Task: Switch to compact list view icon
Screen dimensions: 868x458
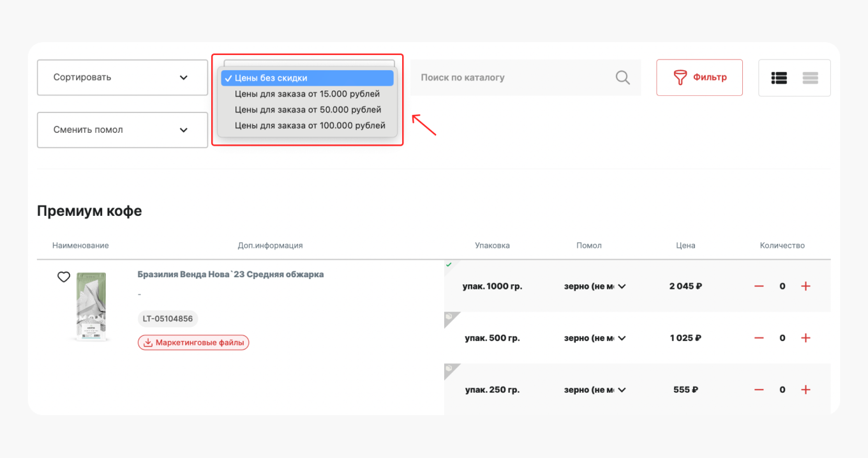Action: pos(810,78)
